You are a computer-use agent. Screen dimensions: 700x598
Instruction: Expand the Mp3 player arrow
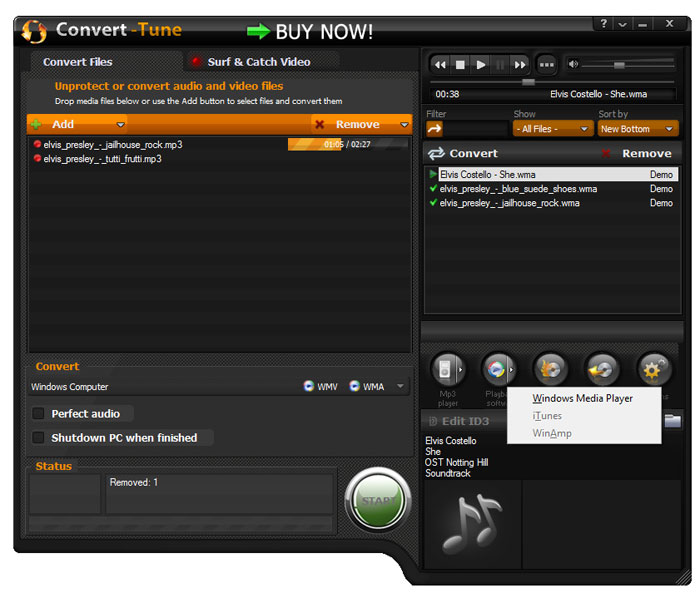point(461,370)
